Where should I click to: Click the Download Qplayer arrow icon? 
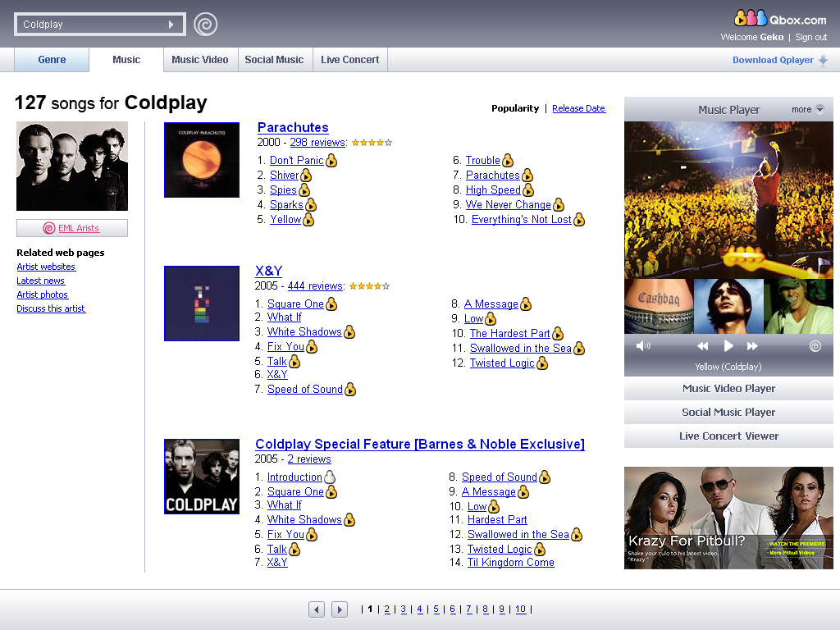point(824,61)
